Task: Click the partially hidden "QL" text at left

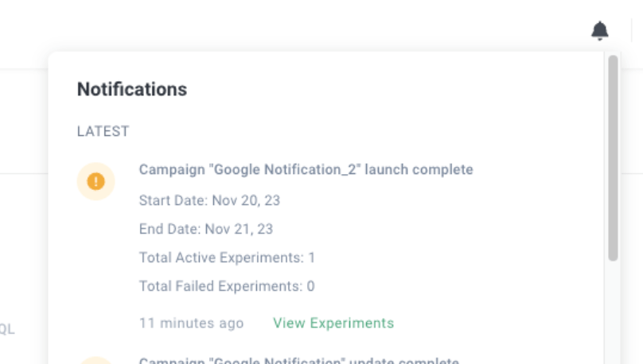Action: tap(7, 329)
